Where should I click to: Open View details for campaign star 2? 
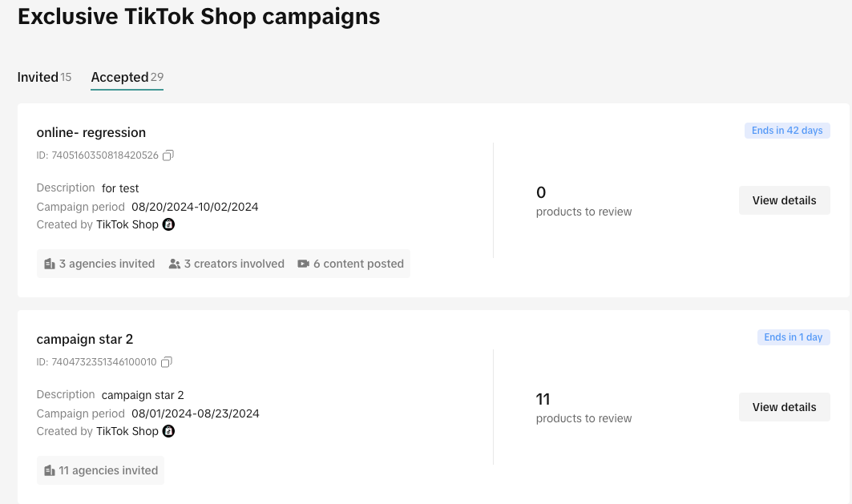coord(784,407)
